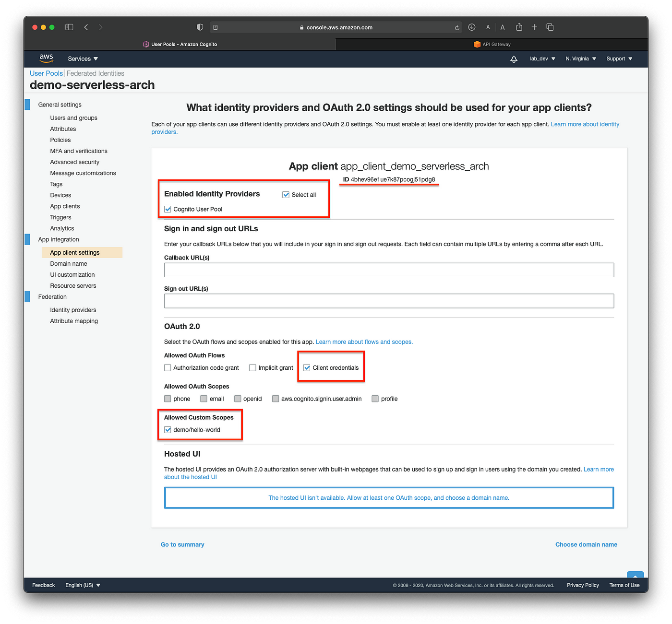Click the Choose domain name link

point(586,544)
